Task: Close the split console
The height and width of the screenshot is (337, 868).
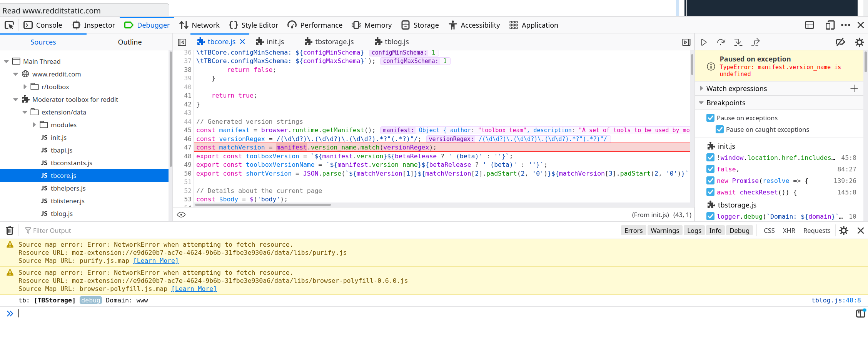Action: (x=861, y=231)
